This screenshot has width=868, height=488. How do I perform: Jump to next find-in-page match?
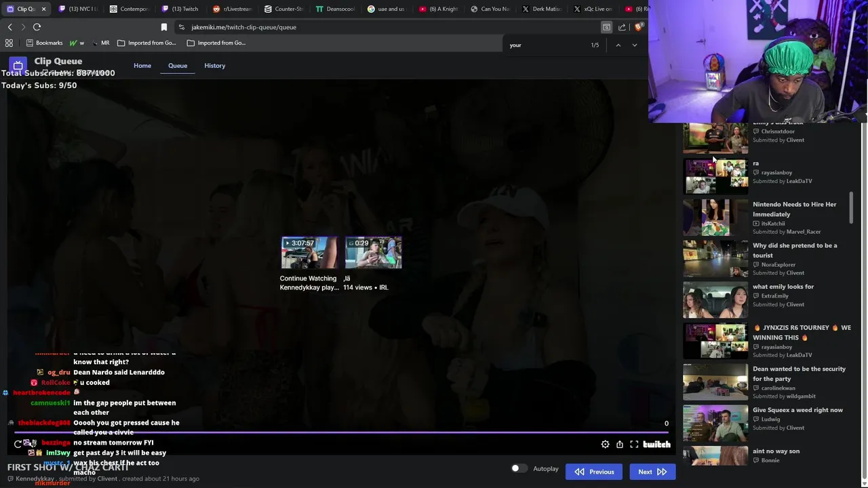634,45
